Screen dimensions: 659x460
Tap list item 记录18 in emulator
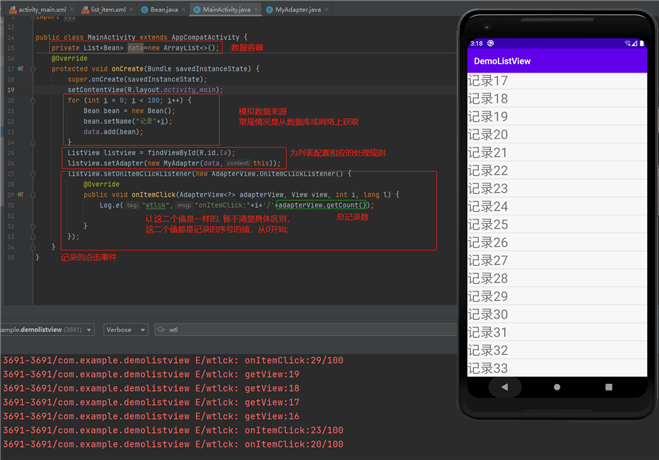[557, 99]
